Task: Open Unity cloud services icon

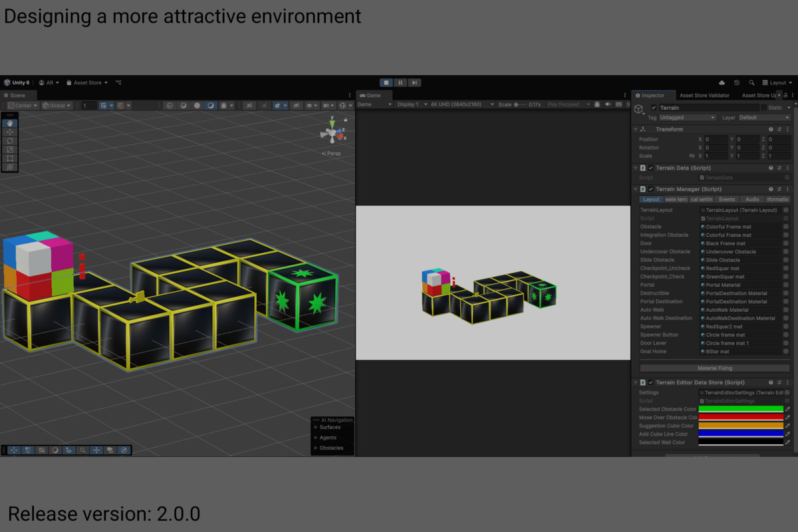Action: point(722,83)
